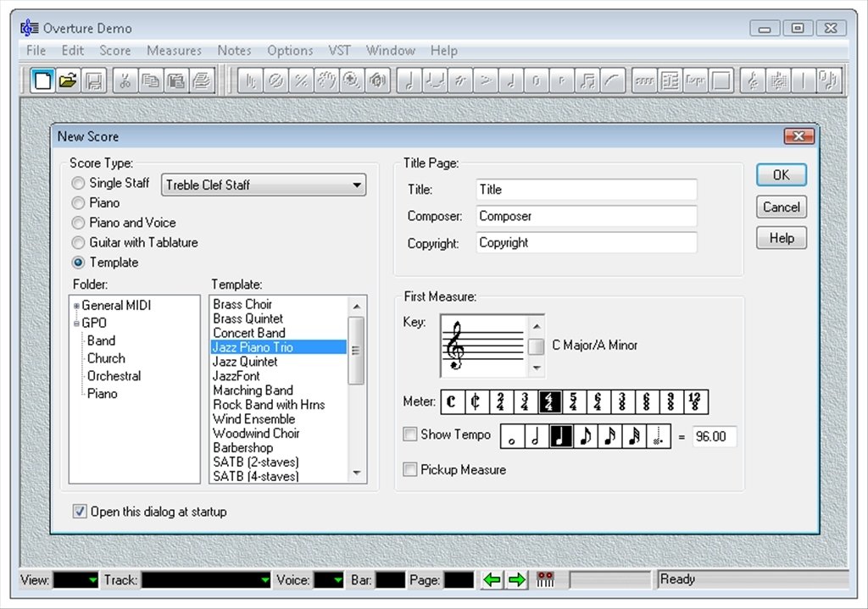Collapse the GPO folder node
This screenshot has width=868, height=609.
(76, 324)
